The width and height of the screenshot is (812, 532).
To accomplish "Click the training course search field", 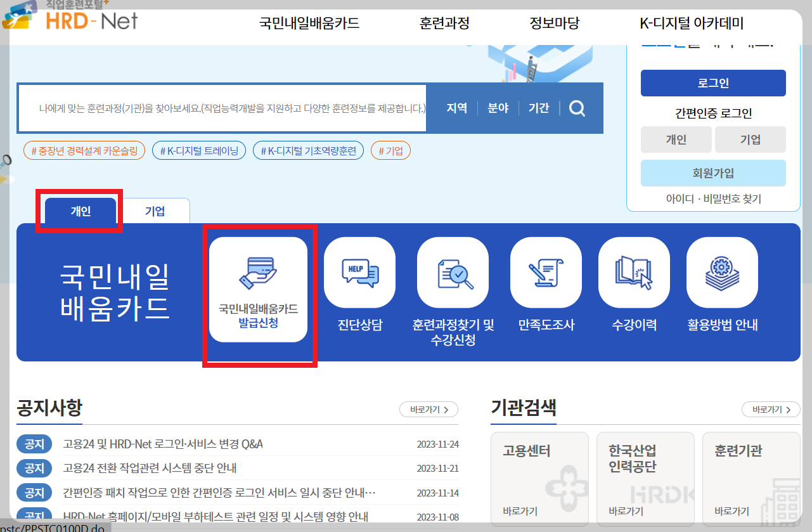I will [222, 108].
